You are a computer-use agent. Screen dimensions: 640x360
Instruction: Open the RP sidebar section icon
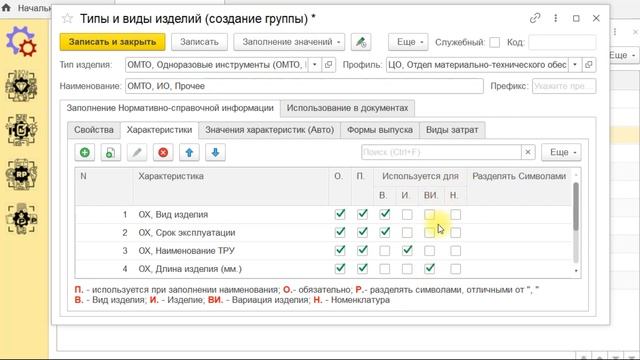point(21,175)
